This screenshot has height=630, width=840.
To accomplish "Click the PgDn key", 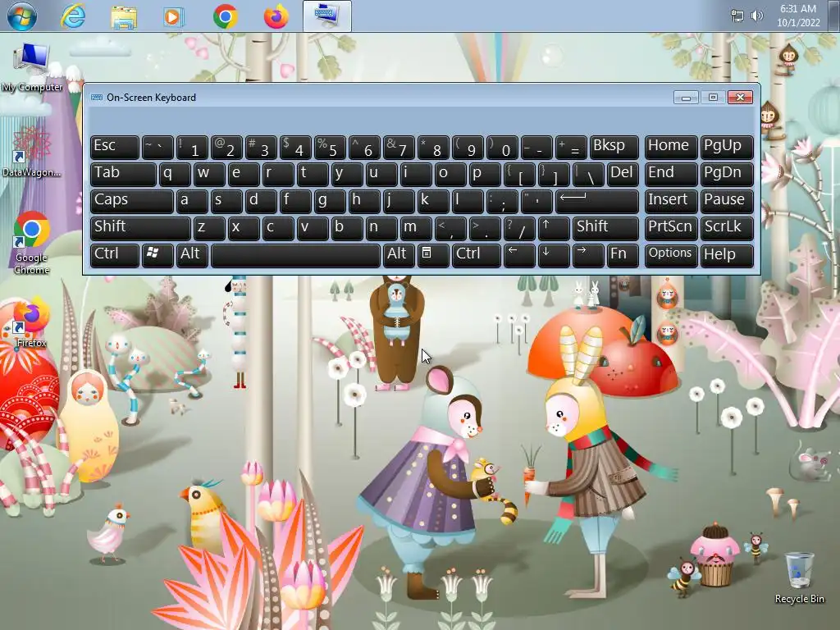I will 727,174.
